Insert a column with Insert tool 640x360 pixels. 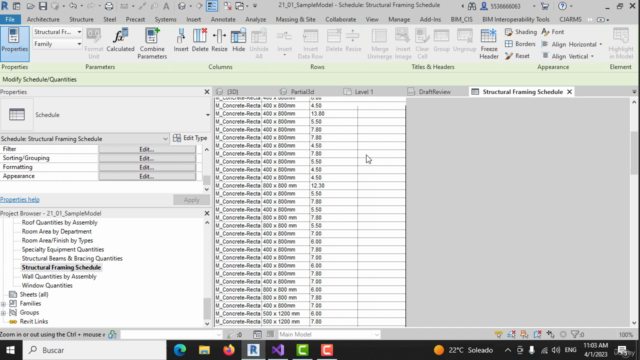pos(181,41)
